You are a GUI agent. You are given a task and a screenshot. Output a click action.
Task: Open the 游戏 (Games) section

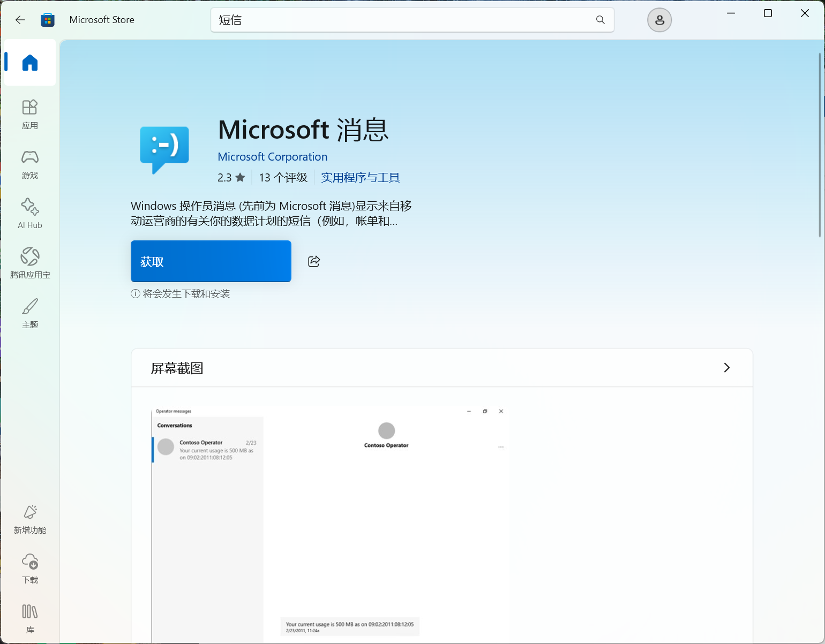30,164
